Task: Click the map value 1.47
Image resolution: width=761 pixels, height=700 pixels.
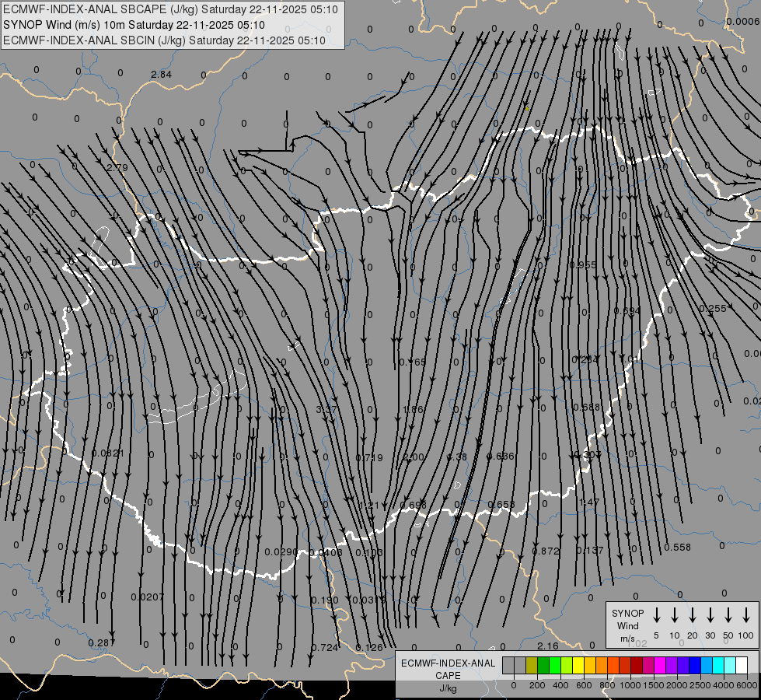Action: (x=588, y=502)
